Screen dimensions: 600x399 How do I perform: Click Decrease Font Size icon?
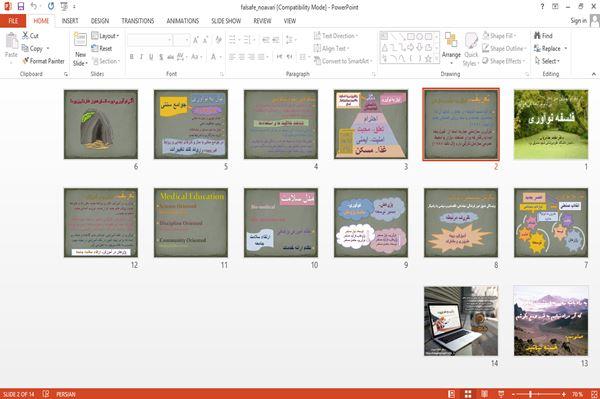tap(205, 40)
